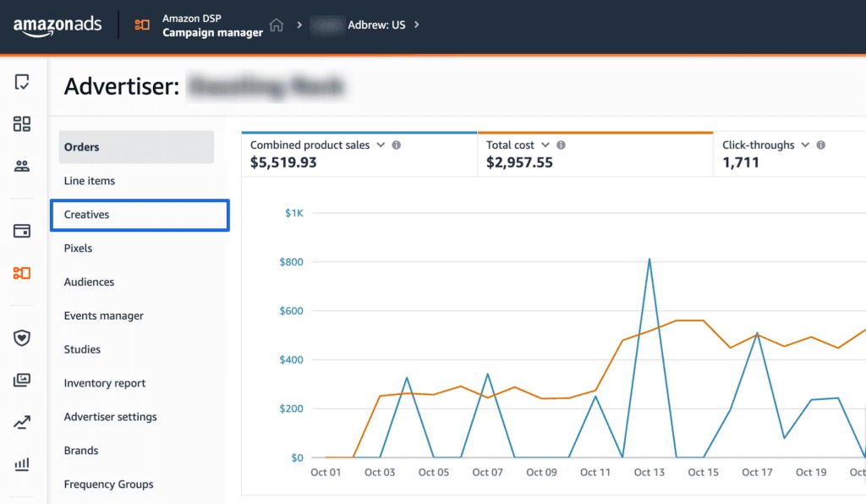This screenshot has height=504, width=866.
Task: Expand the Click-throughs metric dropdown
Action: [x=805, y=145]
